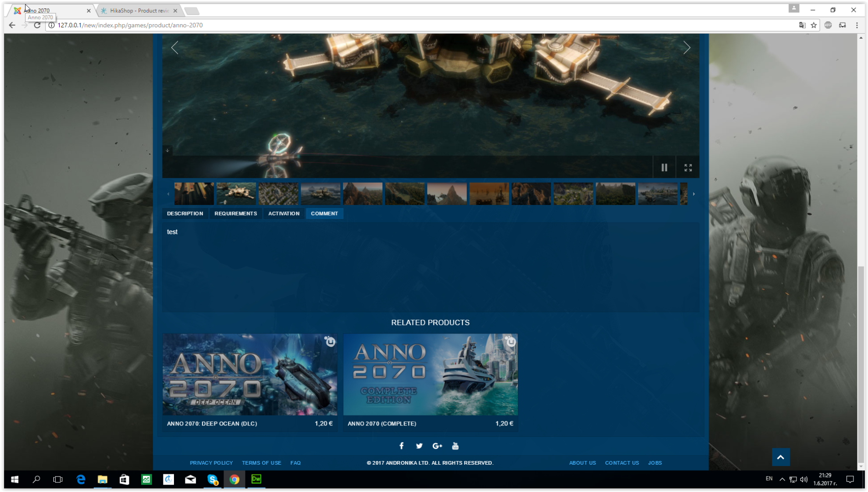Screen dimensions: 868x492
Task: Click browser Back arrow
Action: pos(12,25)
